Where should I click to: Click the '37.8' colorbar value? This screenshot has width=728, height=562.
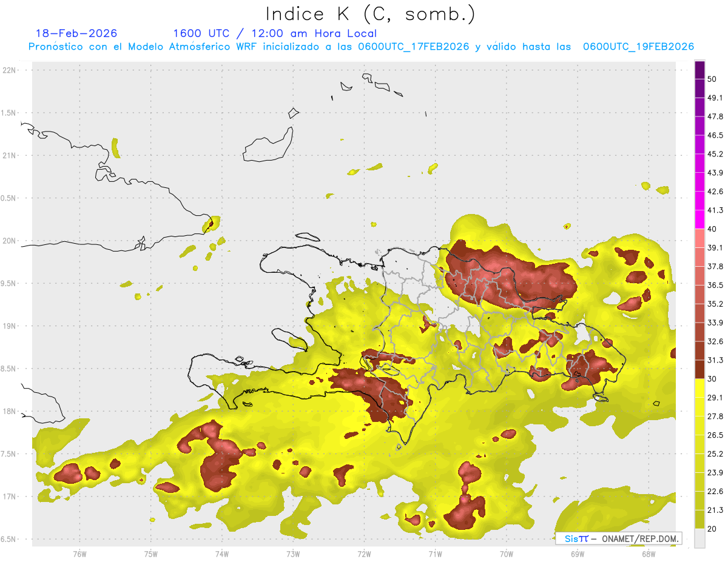(715, 266)
